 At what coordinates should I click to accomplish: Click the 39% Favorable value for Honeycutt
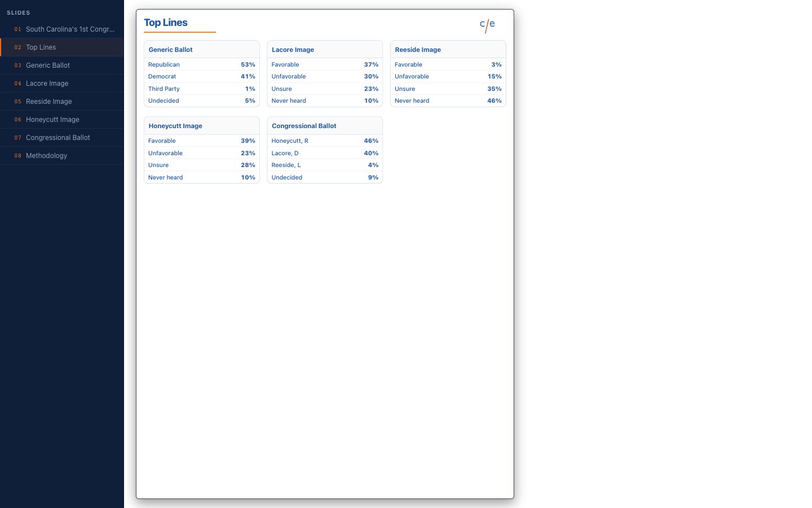pyautogui.click(x=248, y=141)
